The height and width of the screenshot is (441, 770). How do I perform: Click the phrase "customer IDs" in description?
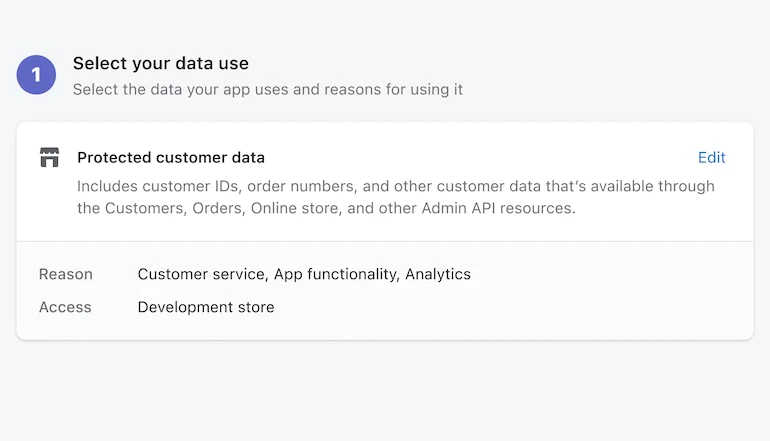tap(192, 186)
